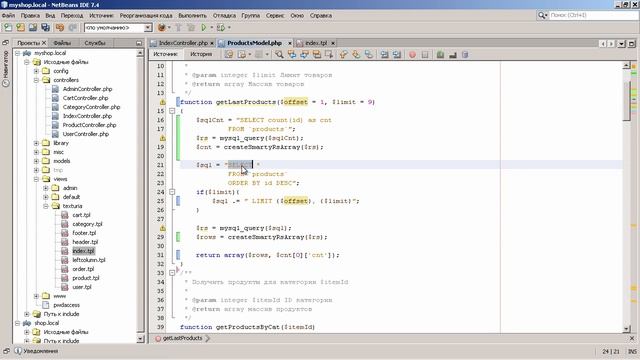Click the editor scrollbar down arrow
The width and height of the screenshot is (640, 360).
pyautogui.click(x=627, y=329)
